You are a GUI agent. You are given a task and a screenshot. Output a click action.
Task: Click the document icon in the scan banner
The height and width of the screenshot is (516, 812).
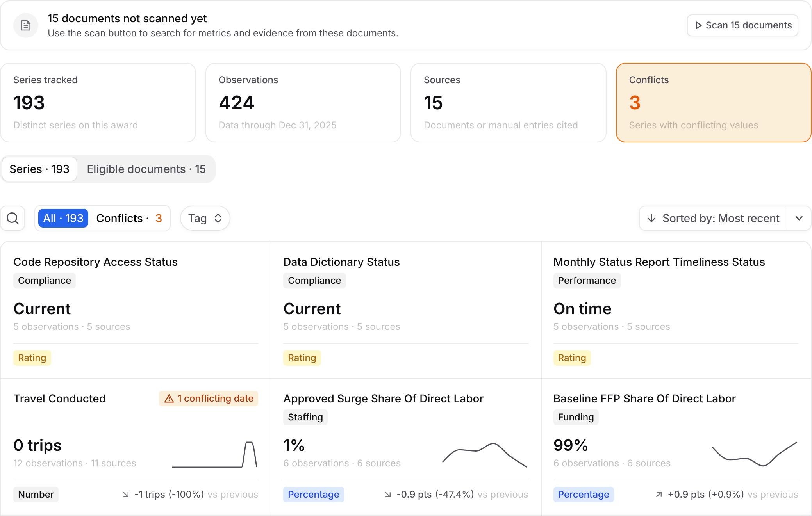pos(26,25)
